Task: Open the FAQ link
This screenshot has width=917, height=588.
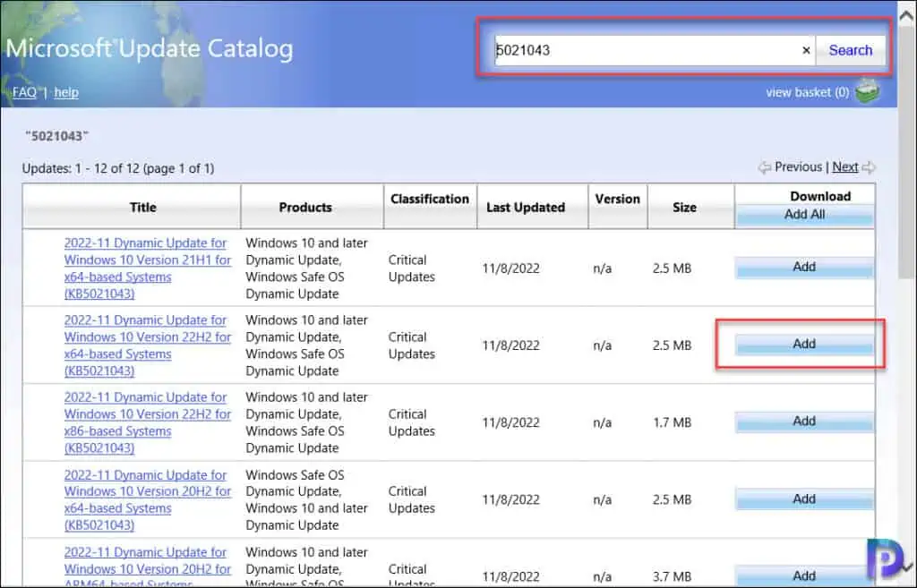Action: pos(24,92)
